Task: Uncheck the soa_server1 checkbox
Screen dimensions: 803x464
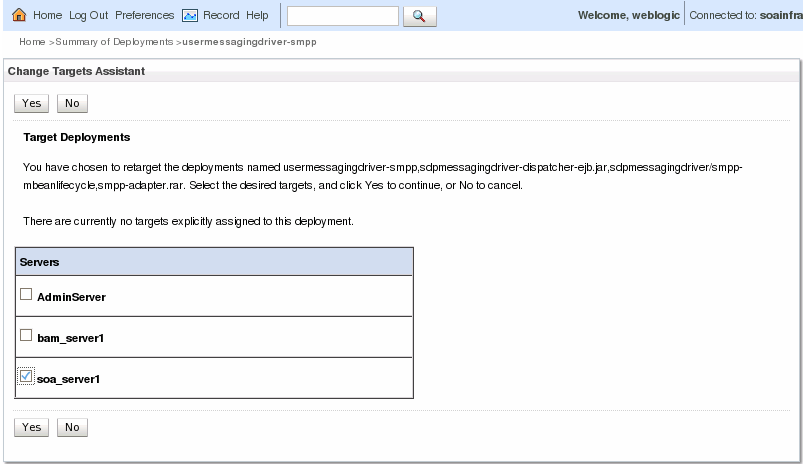Action: pyautogui.click(x=26, y=376)
